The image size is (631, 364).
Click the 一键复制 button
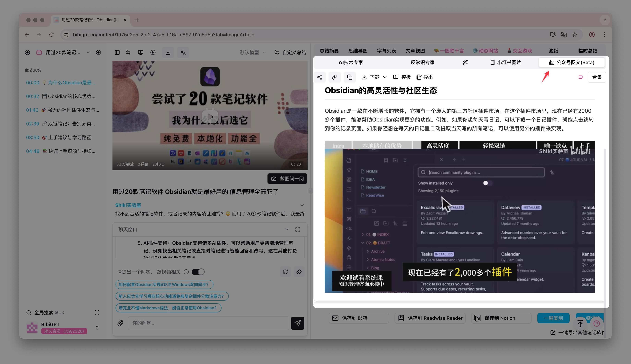pos(553,318)
